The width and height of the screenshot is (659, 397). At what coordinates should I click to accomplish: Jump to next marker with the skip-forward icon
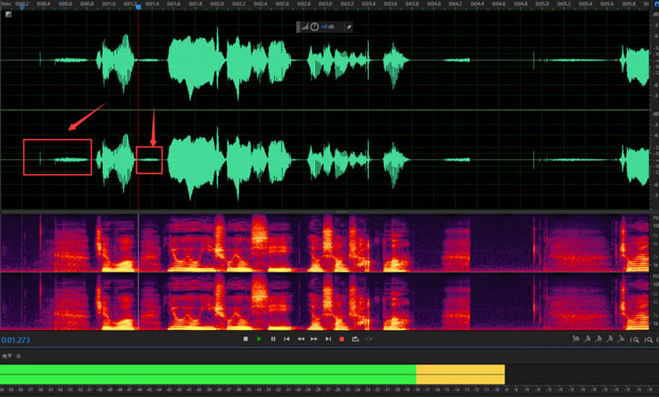328,339
